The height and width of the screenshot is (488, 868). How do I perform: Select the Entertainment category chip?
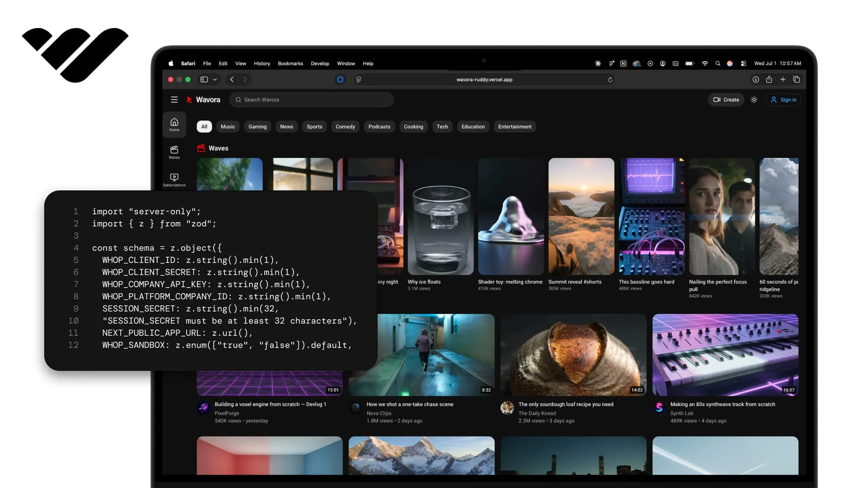point(515,127)
